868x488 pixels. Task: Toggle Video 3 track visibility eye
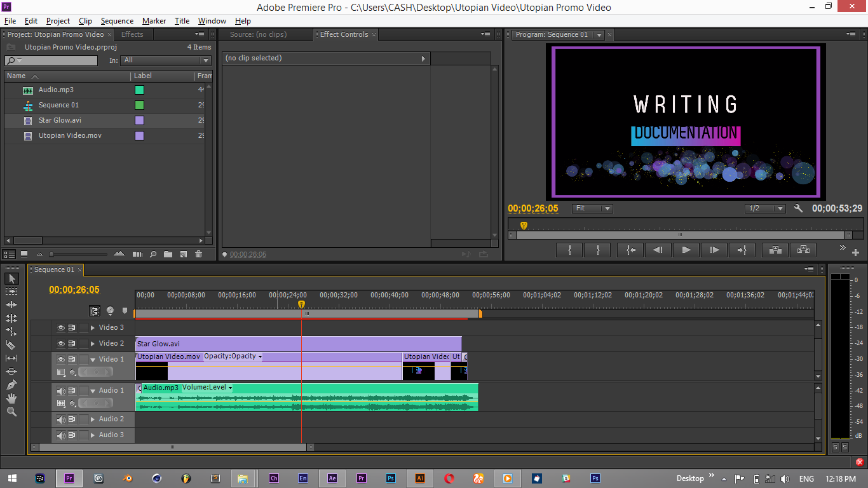point(61,328)
